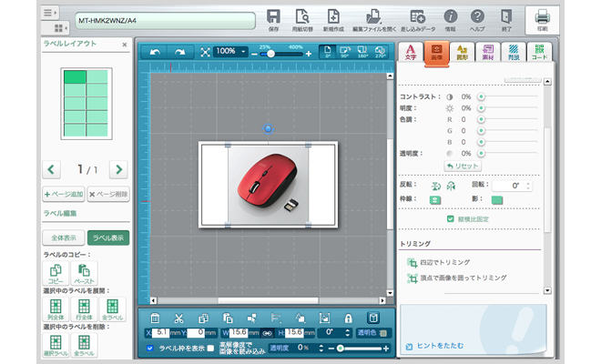Image resolution: width=601 pixels, height=364 pixels.
Task: Switch to ラベル表示 view
Action: coord(108,238)
